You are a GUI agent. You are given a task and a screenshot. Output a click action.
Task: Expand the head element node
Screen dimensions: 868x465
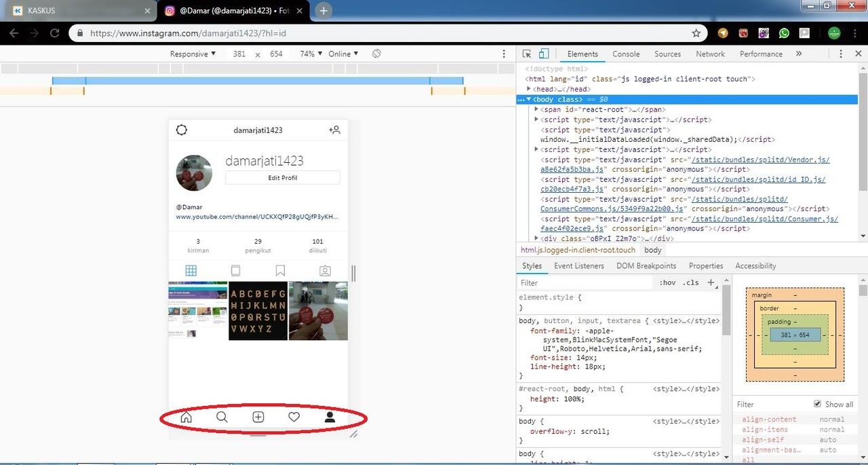(x=529, y=89)
